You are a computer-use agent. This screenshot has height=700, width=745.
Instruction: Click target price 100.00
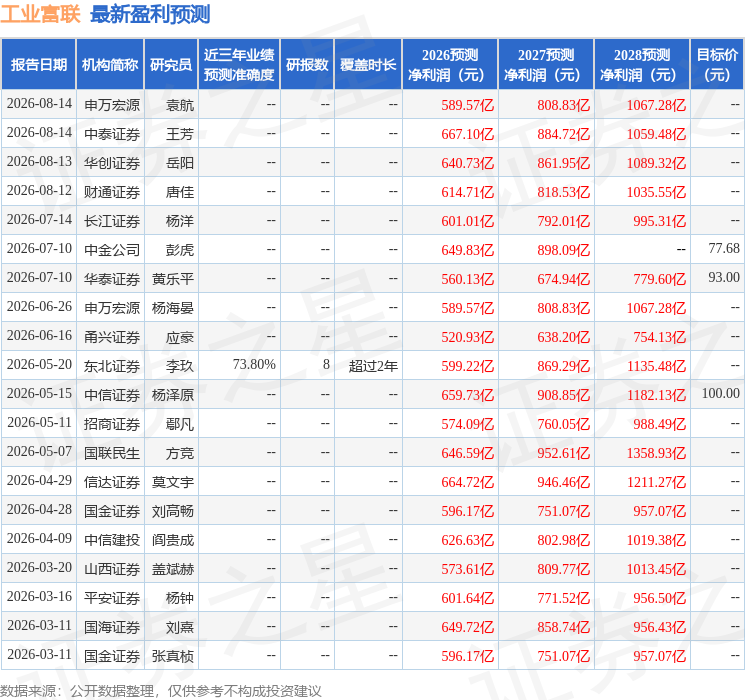point(721,393)
